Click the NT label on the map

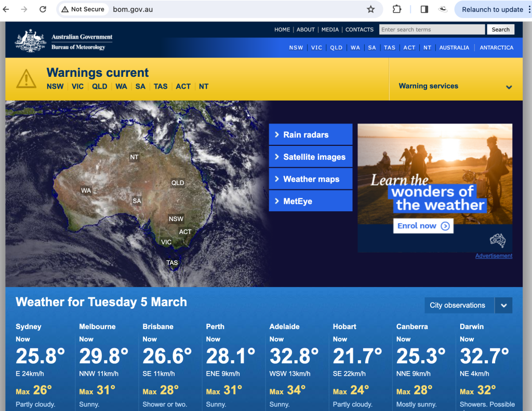[x=134, y=157]
